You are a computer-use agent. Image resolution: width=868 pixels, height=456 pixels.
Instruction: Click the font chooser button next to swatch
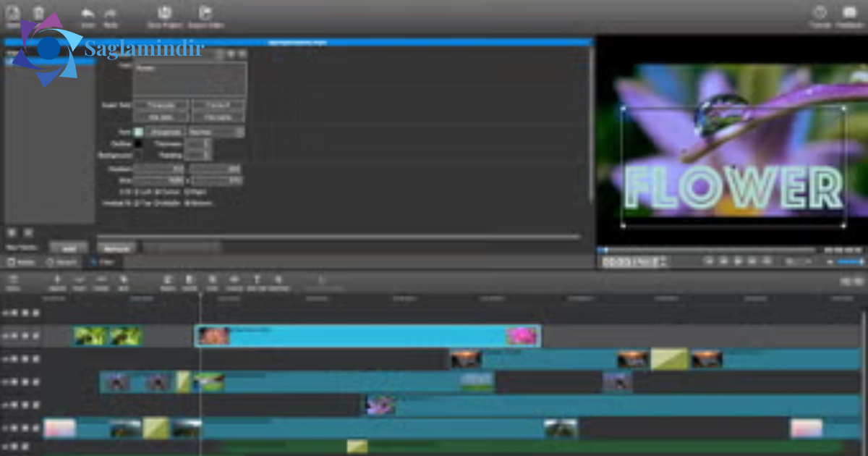coord(166,132)
